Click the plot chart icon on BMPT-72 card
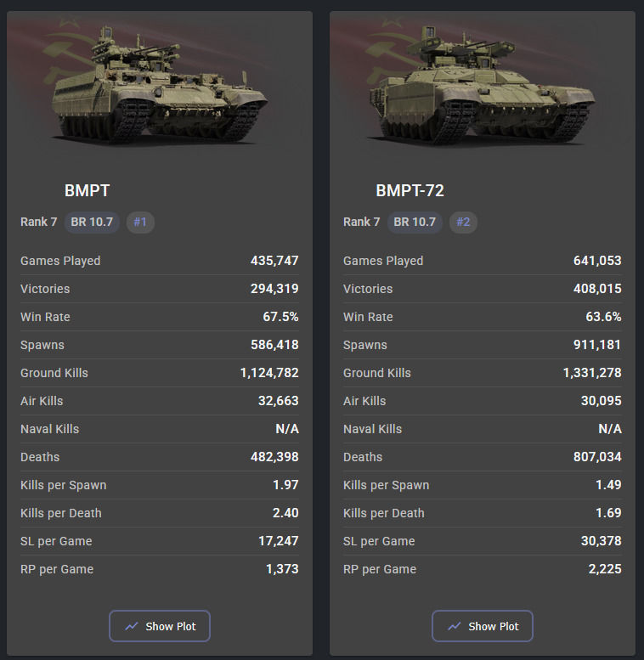Viewport: 644px width, 660px height. [455, 626]
